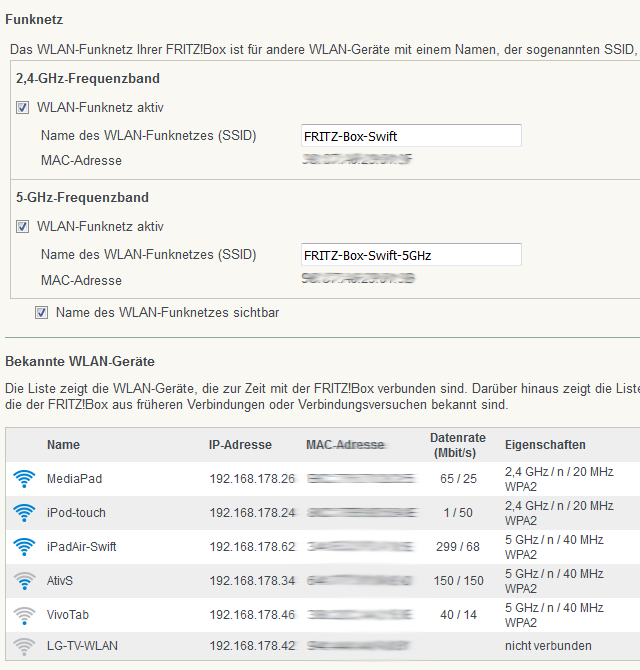Select the LG-TV-WLAN device name
Viewport: 640px width, 670px height.
pyautogui.click(x=82, y=646)
